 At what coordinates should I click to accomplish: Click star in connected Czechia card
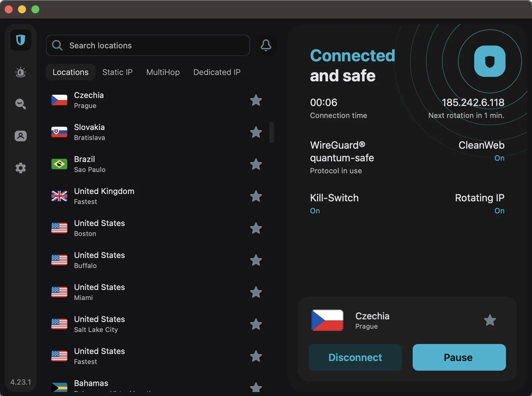tap(490, 320)
